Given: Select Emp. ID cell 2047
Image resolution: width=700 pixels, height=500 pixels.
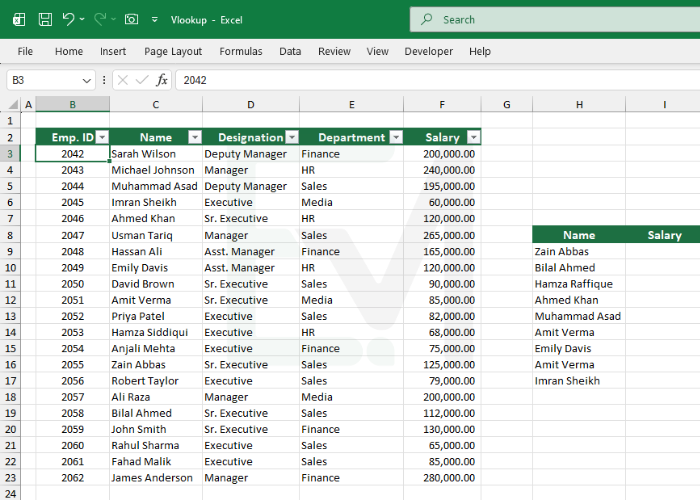Looking at the screenshot, I should (72, 235).
